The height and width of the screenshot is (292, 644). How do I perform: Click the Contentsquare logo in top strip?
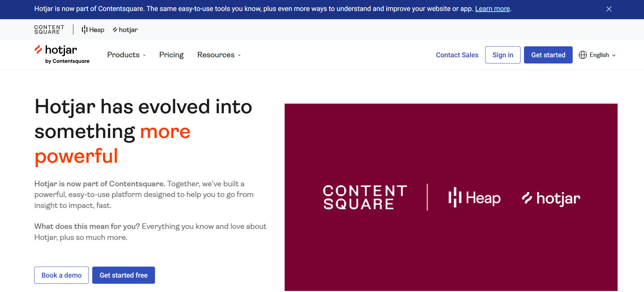pyautogui.click(x=49, y=30)
